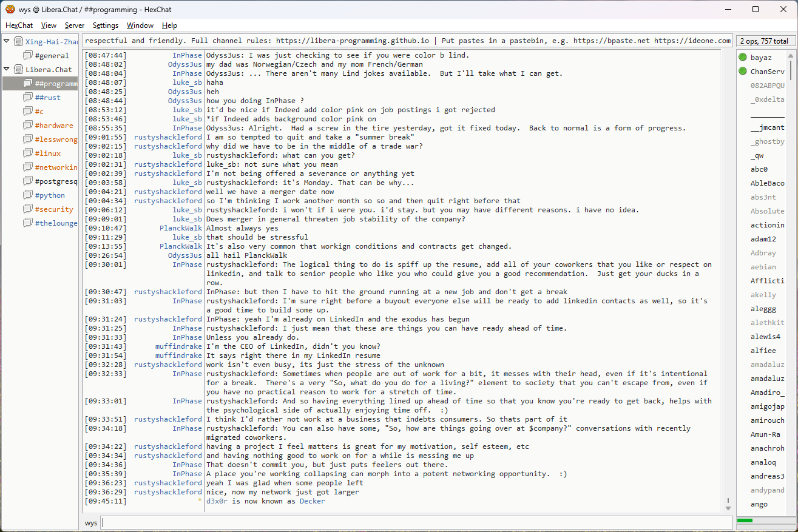This screenshot has width=798, height=532.
Task: Collapse the Xing-Hai-Zha network tree
Action: pyautogui.click(x=7, y=42)
